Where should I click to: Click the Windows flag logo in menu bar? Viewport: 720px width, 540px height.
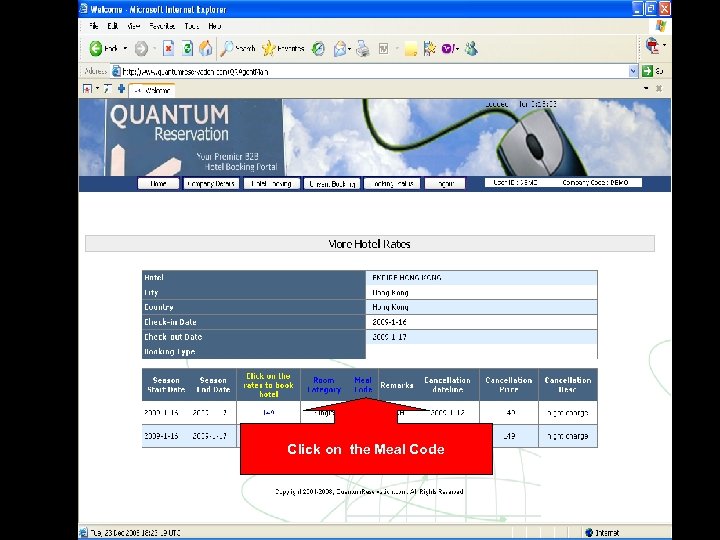click(661, 26)
